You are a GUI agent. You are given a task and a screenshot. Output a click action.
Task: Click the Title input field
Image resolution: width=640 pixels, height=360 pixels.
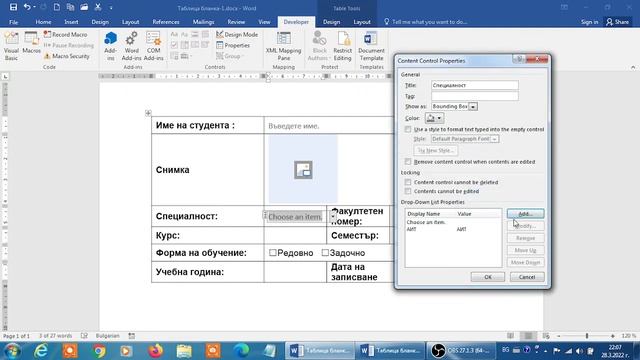tap(475, 85)
